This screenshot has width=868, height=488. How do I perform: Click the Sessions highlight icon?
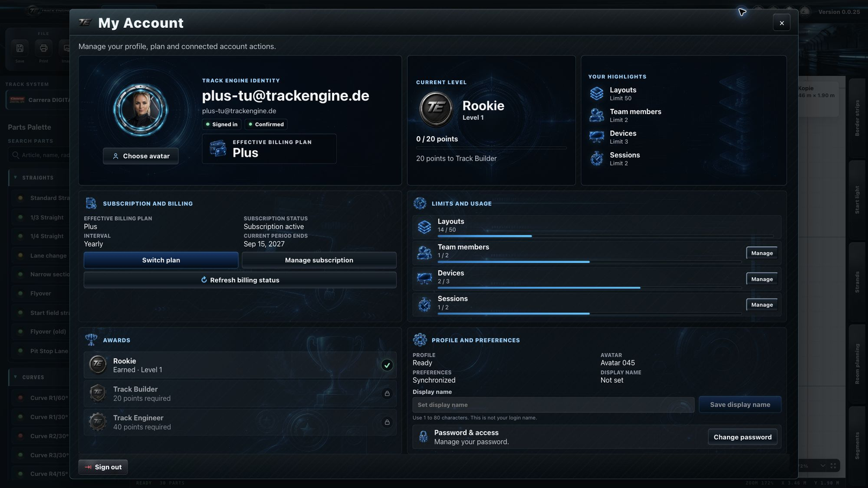click(597, 158)
